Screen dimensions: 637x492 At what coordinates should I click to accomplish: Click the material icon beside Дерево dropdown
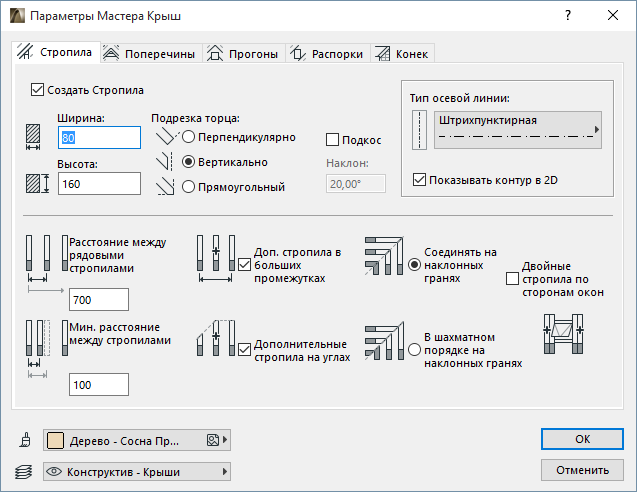coord(25,440)
